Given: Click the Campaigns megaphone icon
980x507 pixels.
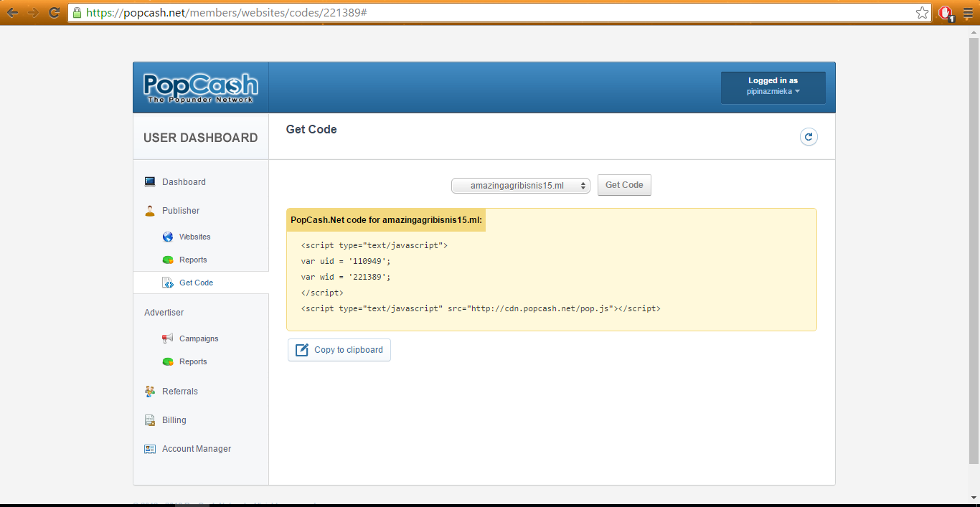Looking at the screenshot, I should pos(168,338).
